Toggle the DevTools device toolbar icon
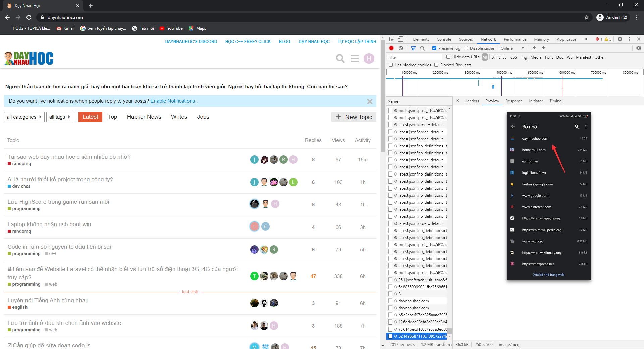Image resolution: width=644 pixels, height=349 pixels. (400, 39)
